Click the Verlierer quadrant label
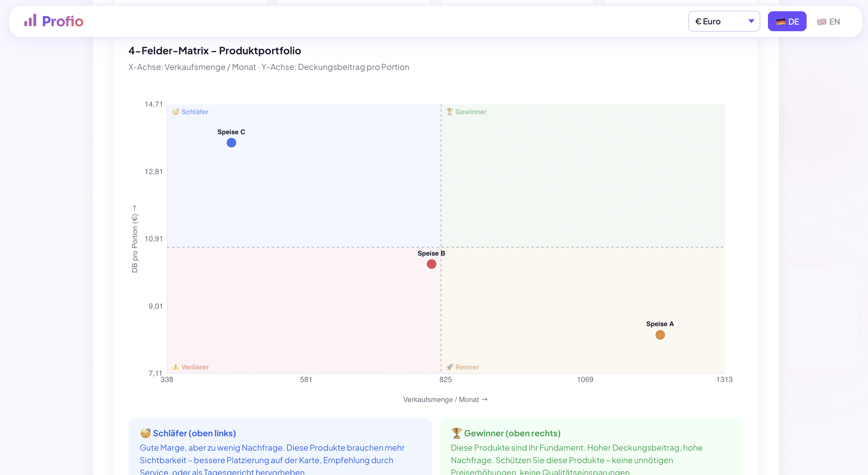 coord(195,367)
